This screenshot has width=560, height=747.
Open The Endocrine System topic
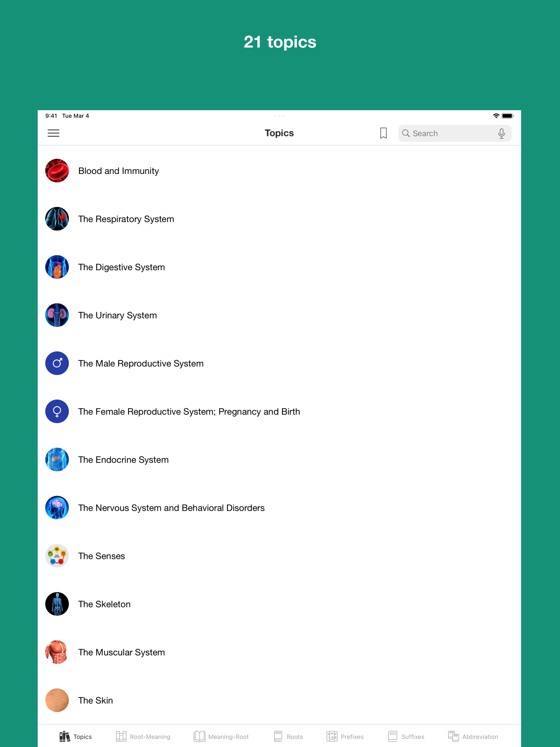click(x=279, y=459)
